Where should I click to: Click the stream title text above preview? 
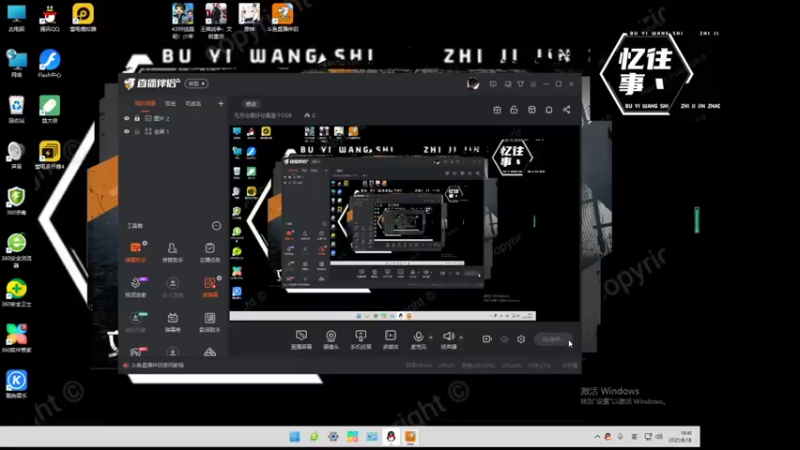pos(263,115)
